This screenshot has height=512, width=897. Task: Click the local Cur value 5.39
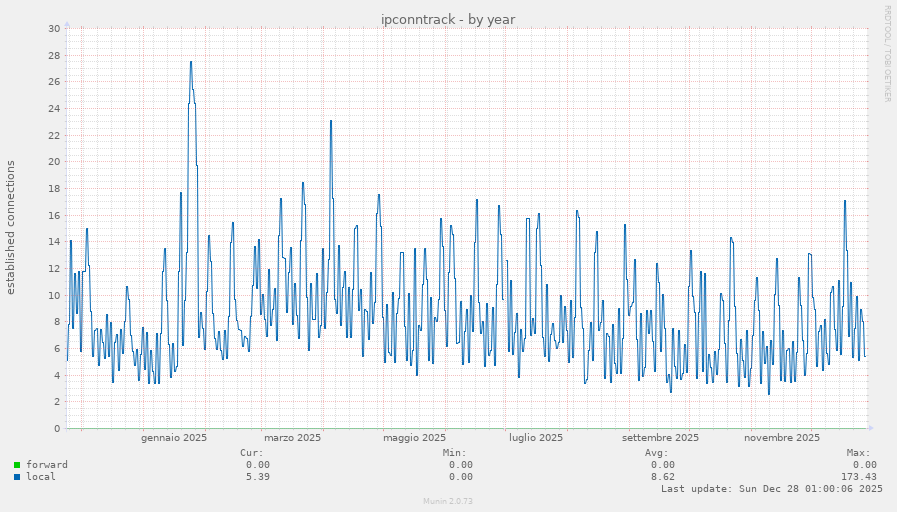257,477
